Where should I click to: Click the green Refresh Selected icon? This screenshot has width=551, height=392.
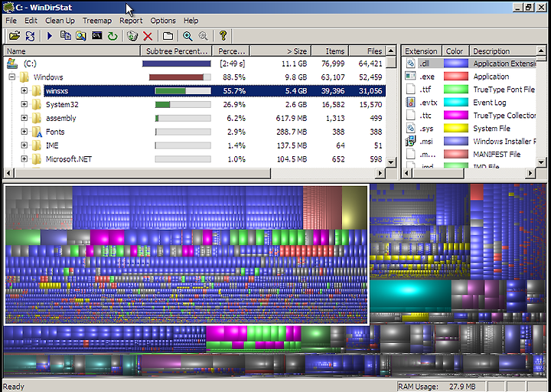click(x=112, y=36)
